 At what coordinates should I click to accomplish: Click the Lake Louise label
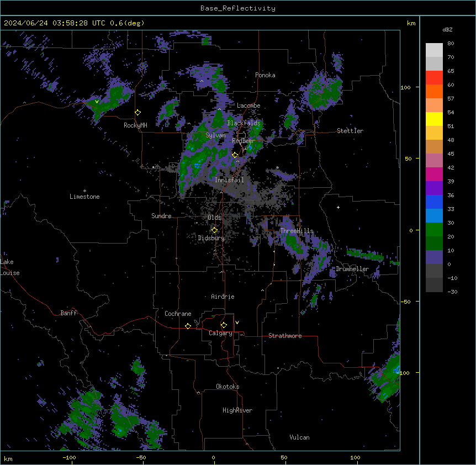click(x=10, y=267)
